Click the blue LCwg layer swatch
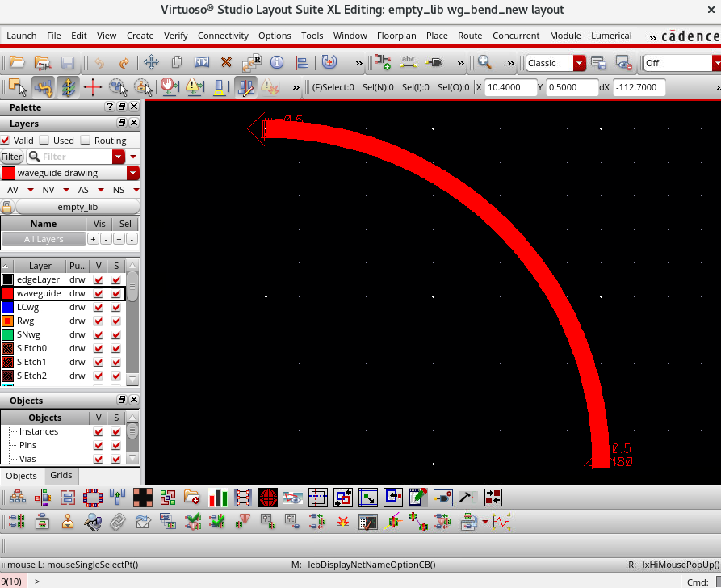Image resolution: width=721 pixels, height=588 pixels. [8, 307]
